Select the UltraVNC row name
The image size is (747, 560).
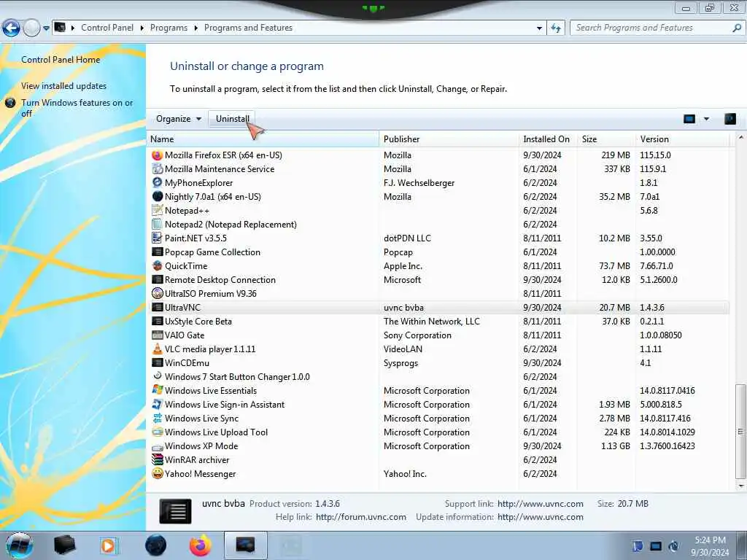(x=182, y=308)
